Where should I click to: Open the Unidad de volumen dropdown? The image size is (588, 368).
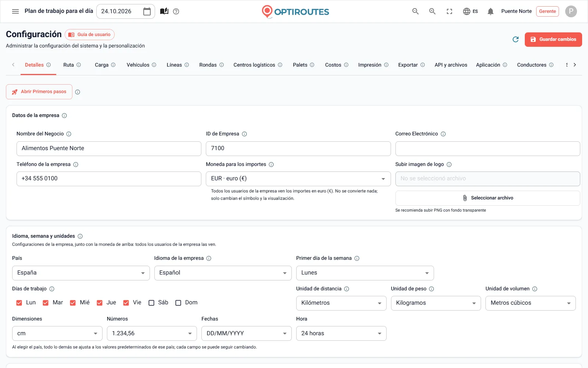pos(530,303)
